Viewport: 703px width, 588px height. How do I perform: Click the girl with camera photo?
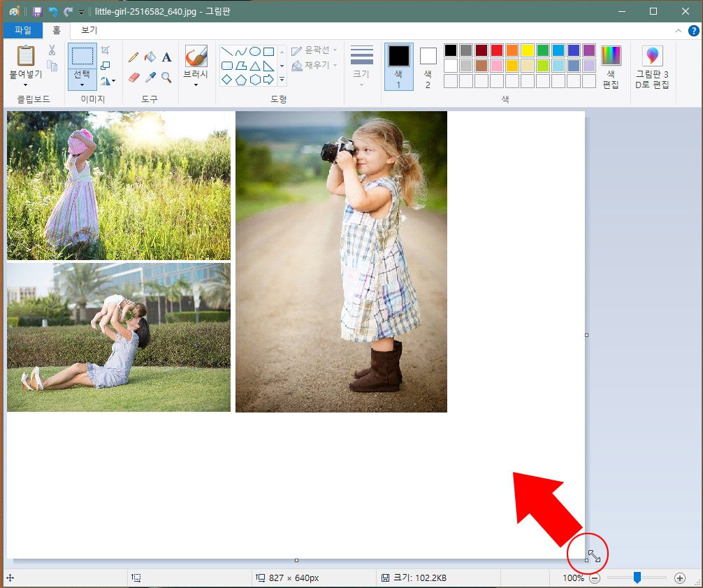tap(341, 261)
